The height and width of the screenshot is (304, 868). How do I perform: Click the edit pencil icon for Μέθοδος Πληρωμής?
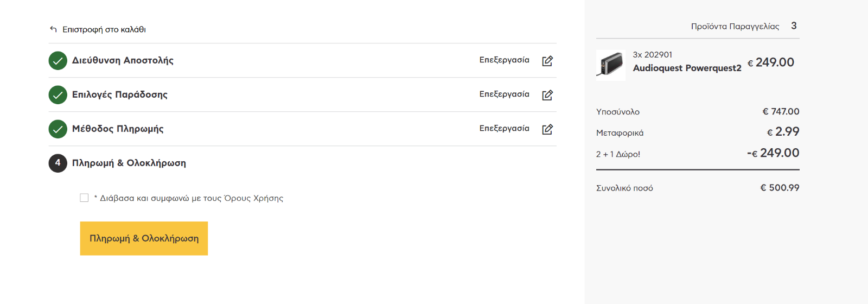[x=547, y=129]
